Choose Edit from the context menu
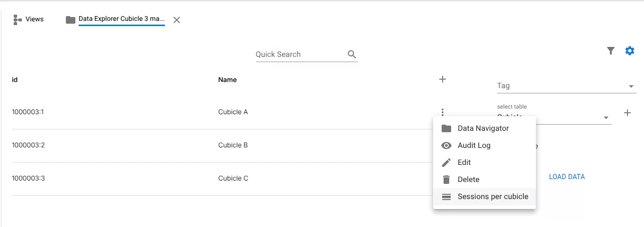 point(464,163)
